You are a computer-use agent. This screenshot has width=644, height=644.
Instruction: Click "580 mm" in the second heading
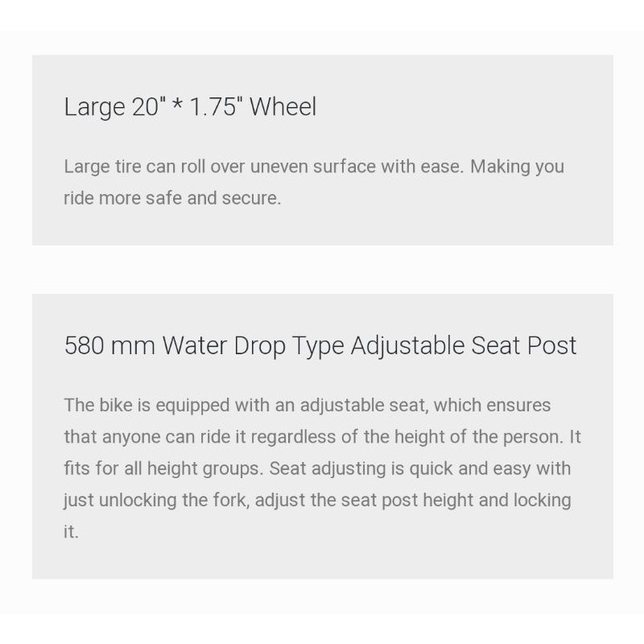click(109, 346)
